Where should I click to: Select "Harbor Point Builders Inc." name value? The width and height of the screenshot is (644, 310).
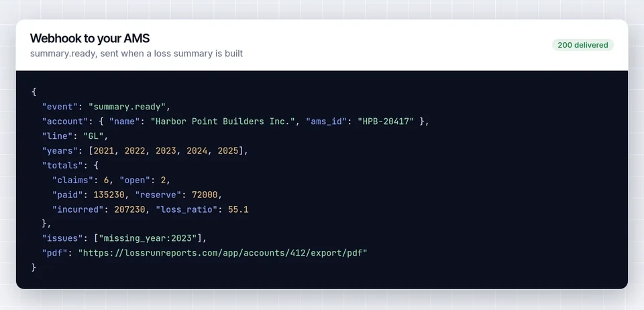pos(223,121)
